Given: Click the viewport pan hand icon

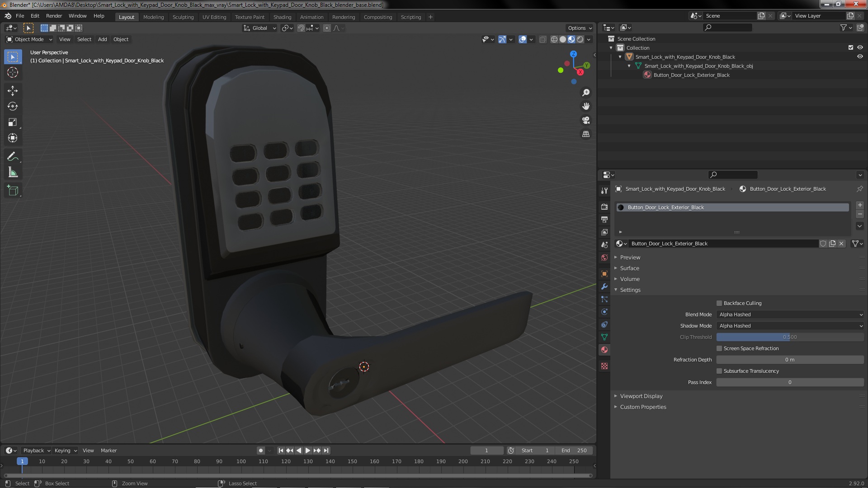Looking at the screenshot, I should (x=586, y=106).
